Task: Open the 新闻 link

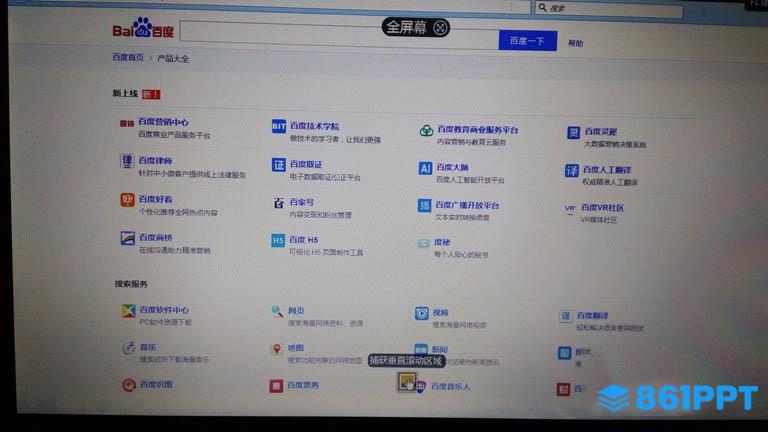Action: tap(439, 350)
